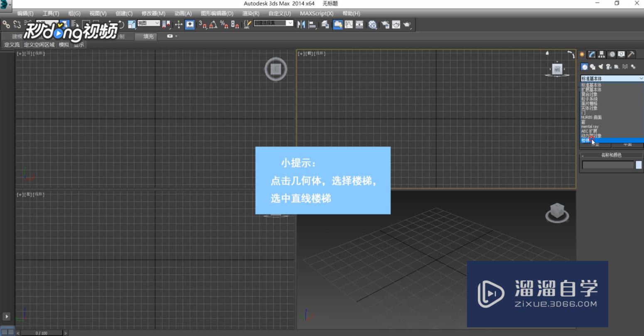This screenshot has height=336, width=644.
Task: Click the Mirror tool in toolbar
Action: pos(301,25)
